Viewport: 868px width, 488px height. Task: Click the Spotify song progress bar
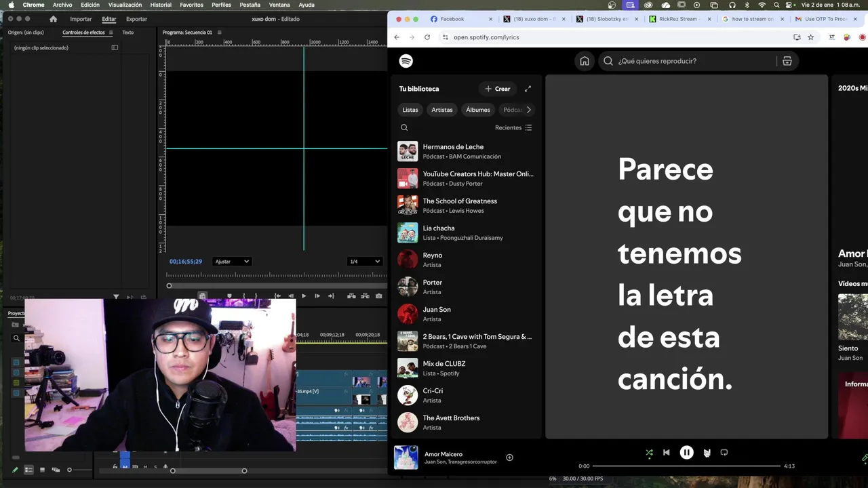click(x=686, y=466)
